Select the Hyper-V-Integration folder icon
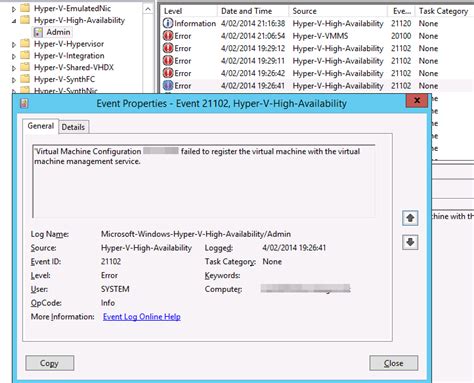The image size is (474, 383). click(x=25, y=56)
